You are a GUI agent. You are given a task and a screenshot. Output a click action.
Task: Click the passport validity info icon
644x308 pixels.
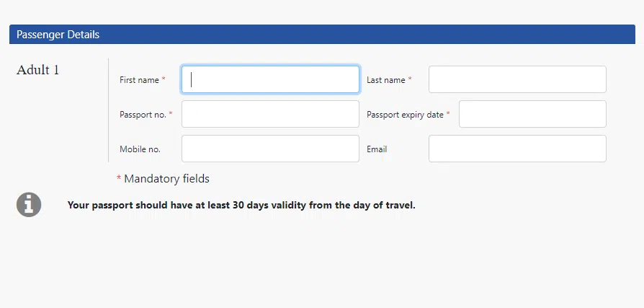[x=29, y=205]
